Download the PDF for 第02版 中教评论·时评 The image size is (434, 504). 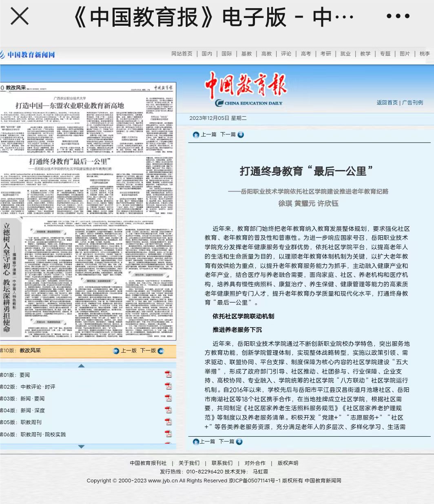(x=168, y=386)
